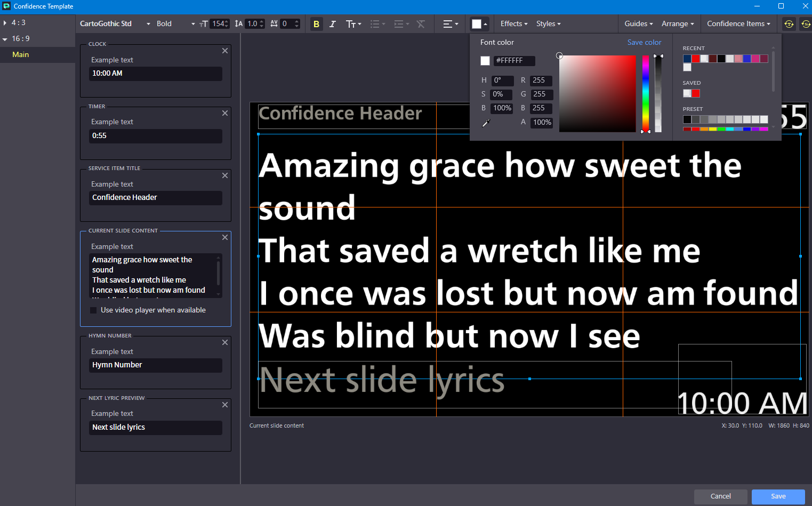Choose the pink recent color swatch

click(738, 59)
